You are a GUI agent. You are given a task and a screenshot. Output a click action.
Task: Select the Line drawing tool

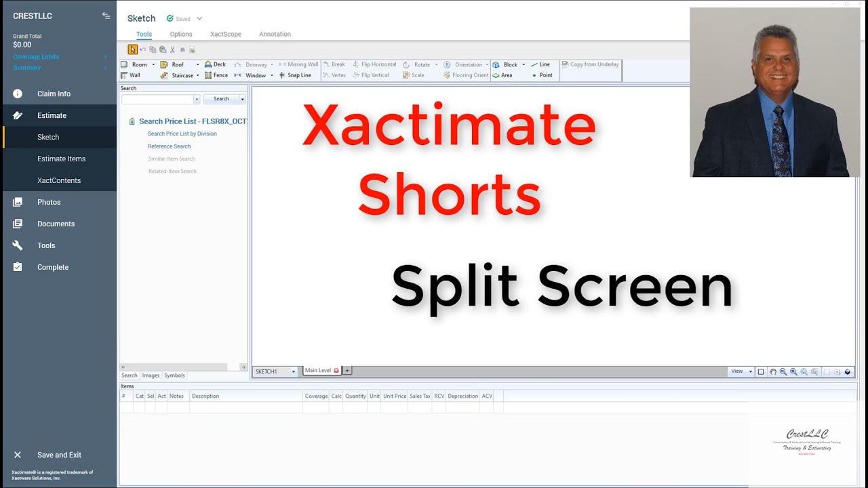click(x=540, y=64)
